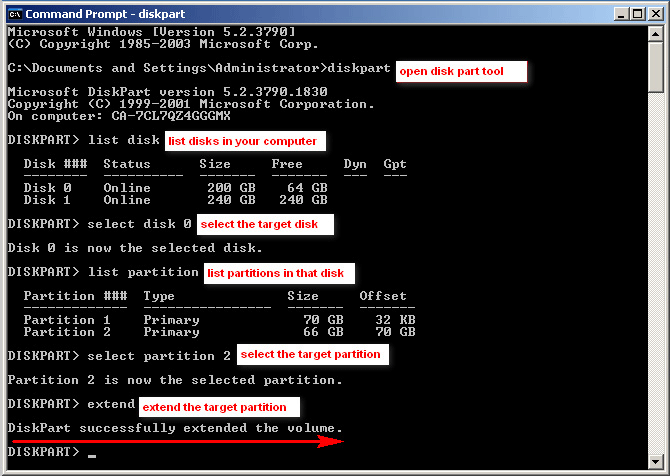Click the 'Type' column header
Screen dimensions: 670x476
(x=159, y=296)
